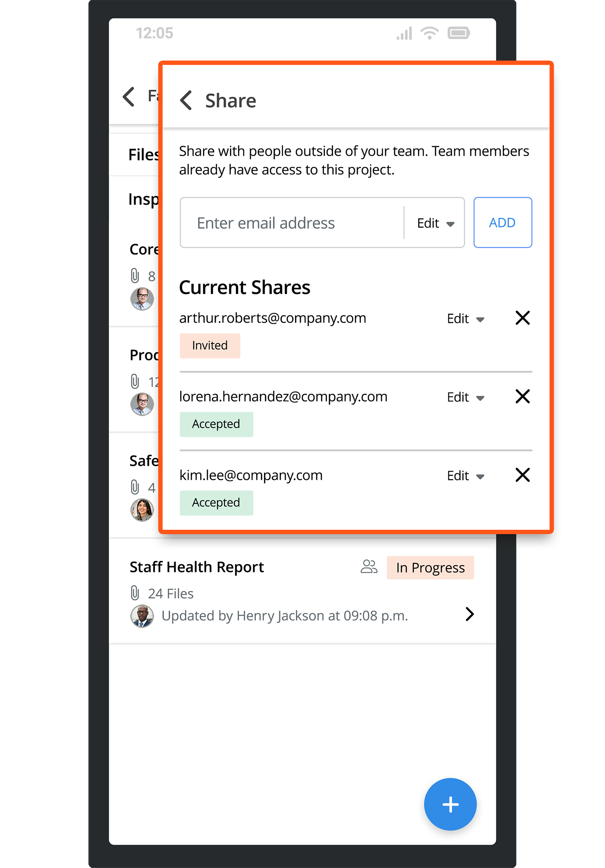Change permission for lorena.hernandez@company.com
The width and height of the screenshot is (605, 868).
(465, 397)
